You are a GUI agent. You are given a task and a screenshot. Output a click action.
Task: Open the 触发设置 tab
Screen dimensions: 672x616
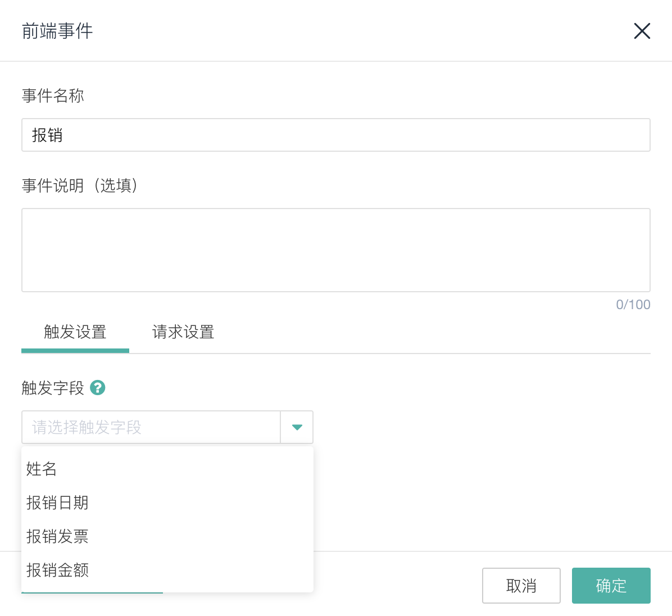coord(75,332)
